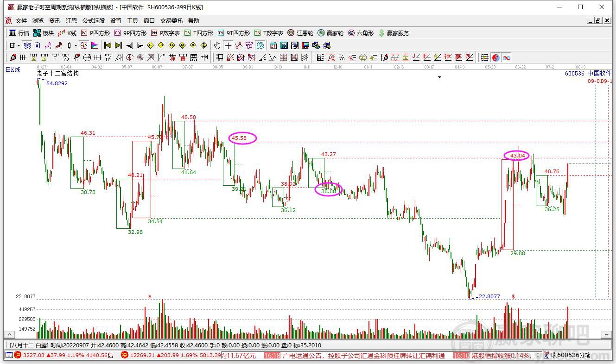Click the right arrow button at the chart's bottom-right
616x364 pixels.
click(x=607, y=334)
